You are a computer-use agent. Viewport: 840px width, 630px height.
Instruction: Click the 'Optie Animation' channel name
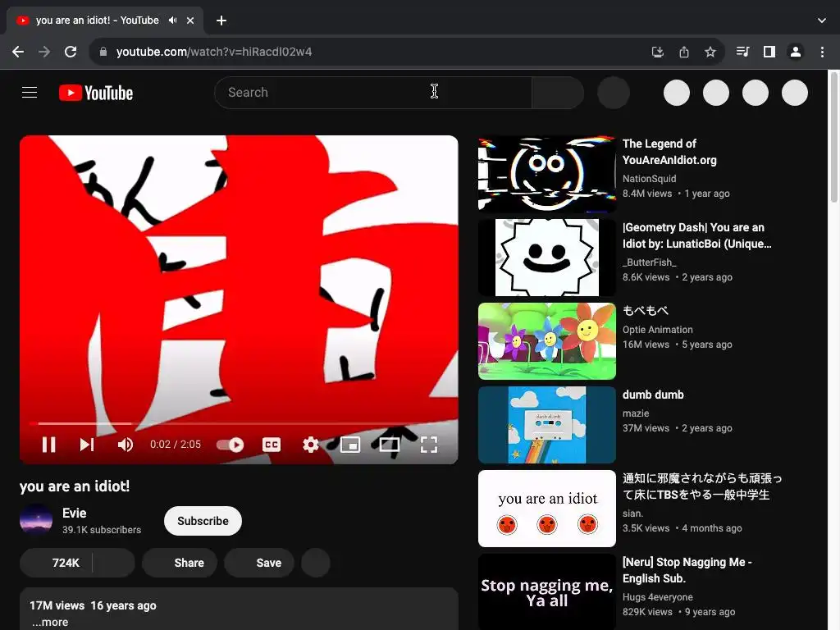[657, 330]
